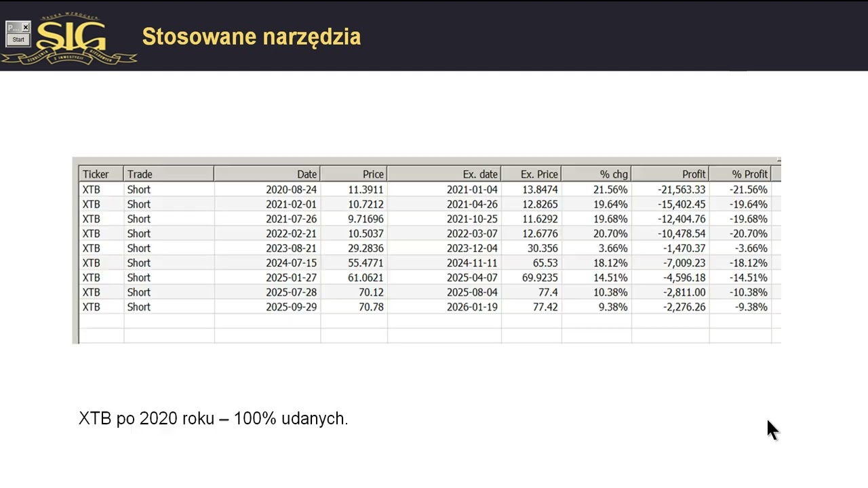Click profit value -21,563.33
The height and width of the screenshot is (488, 868).
[681, 190]
